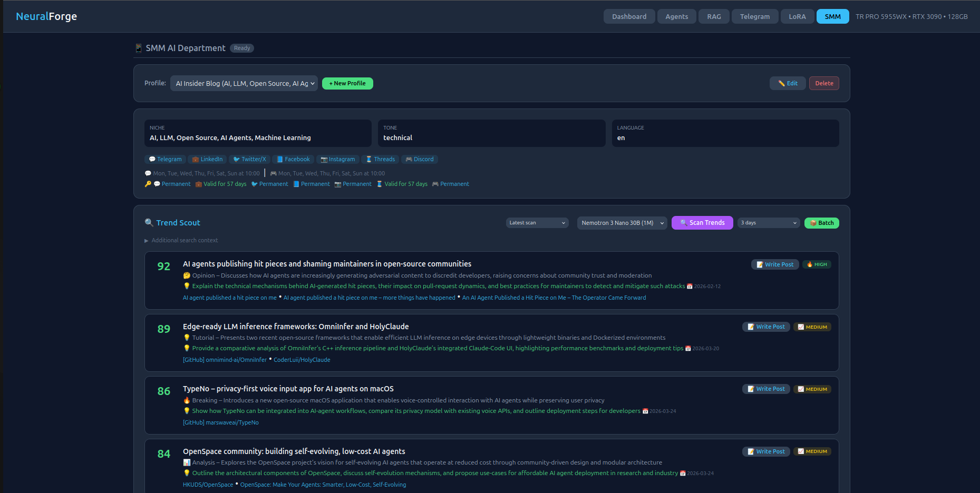Click the Batch button

click(x=821, y=223)
